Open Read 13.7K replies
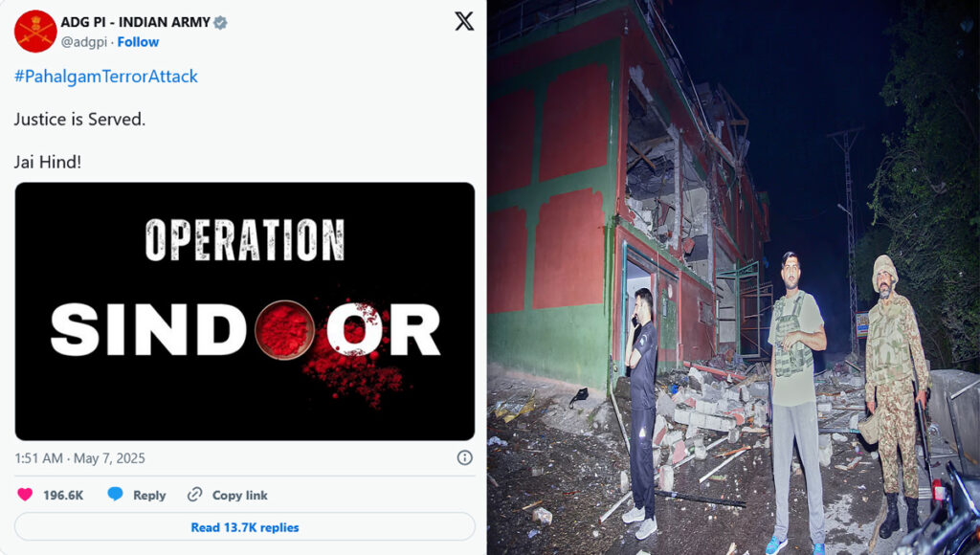Image resolution: width=980 pixels, height=555 pixels. click(x=245, y=527)
